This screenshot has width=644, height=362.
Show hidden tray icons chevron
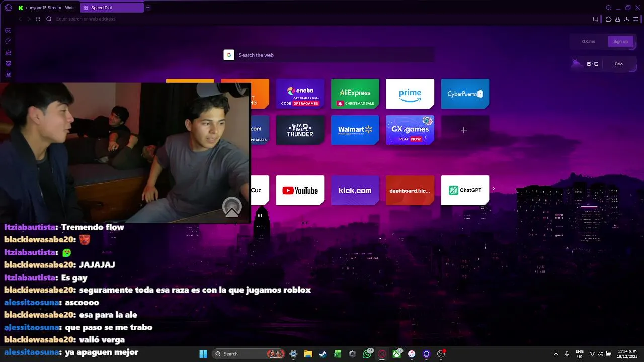556,354
